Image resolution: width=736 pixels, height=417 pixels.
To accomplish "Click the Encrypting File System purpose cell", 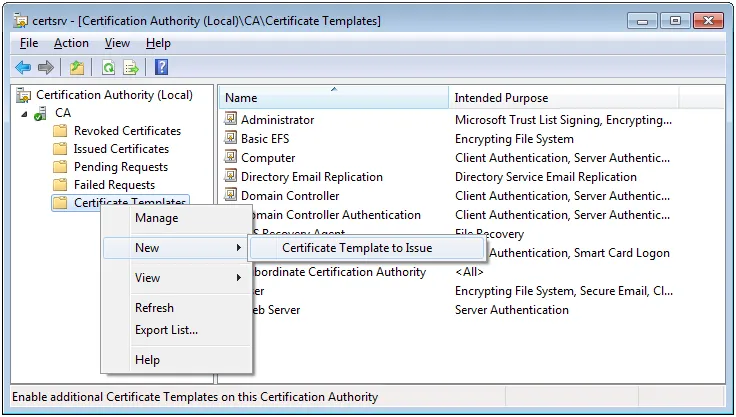I will (514, 139).
